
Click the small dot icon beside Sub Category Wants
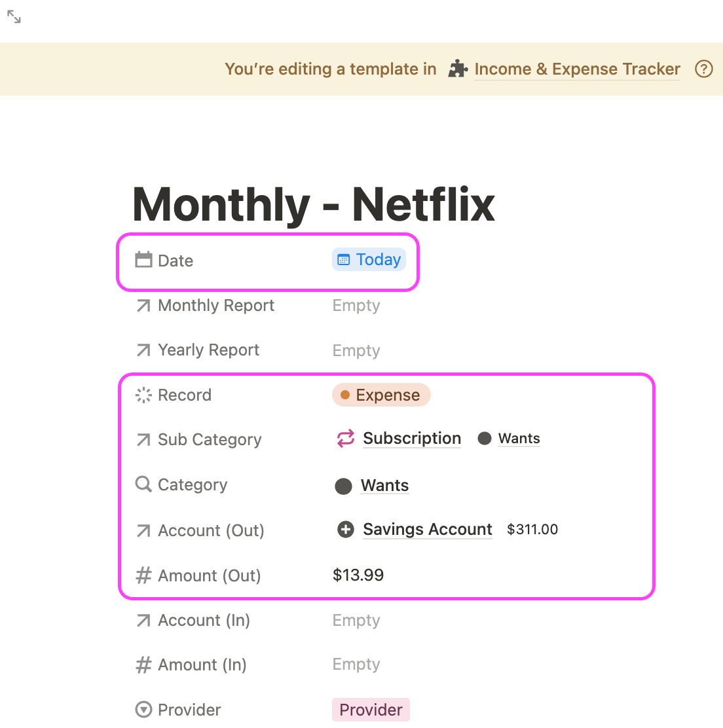pos(485,438)
